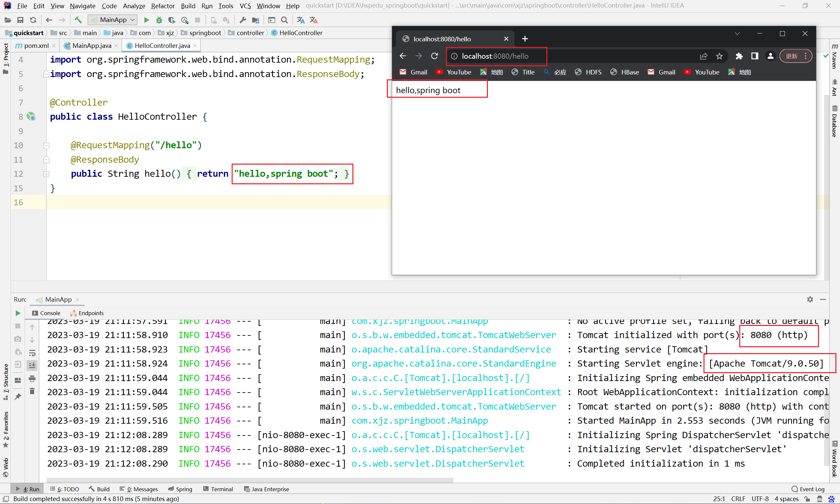Open the Spring tool window button

180,489
